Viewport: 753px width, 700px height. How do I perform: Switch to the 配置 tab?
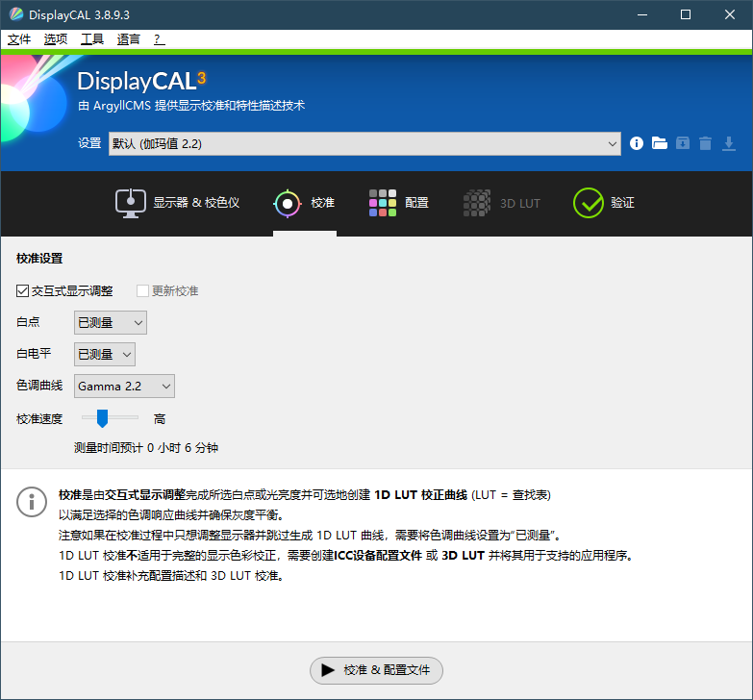399,203
